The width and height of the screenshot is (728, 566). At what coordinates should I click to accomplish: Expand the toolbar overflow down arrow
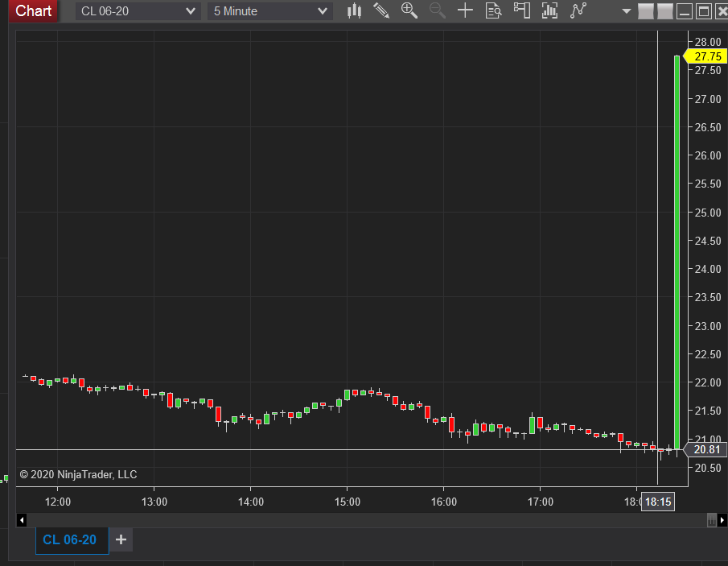pos(627,11)
